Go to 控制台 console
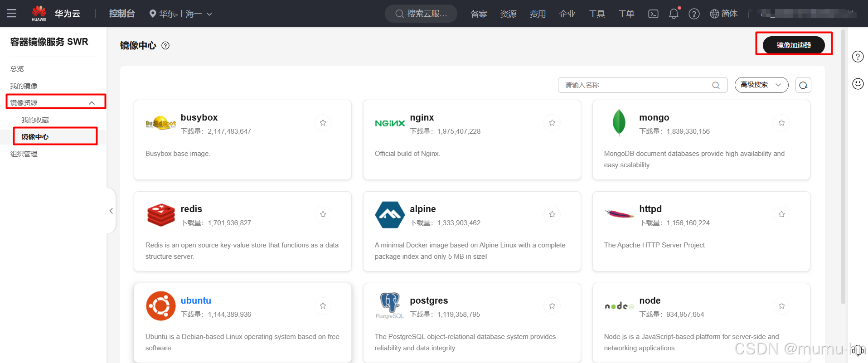This screenshot has width=868, height=363. (122, 14)
